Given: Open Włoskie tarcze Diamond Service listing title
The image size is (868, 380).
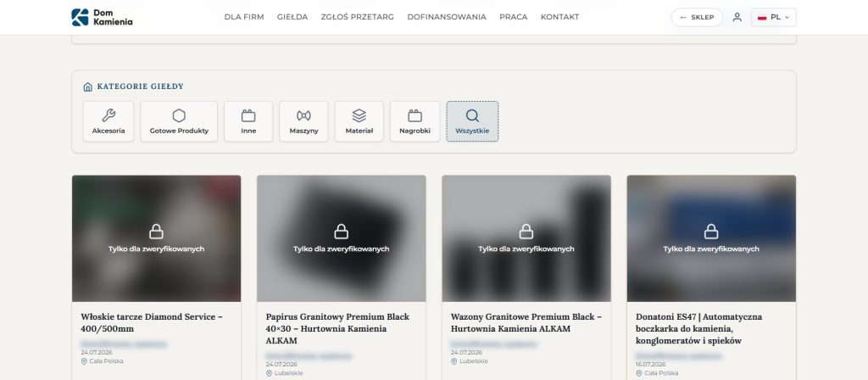Looking at the screenshot, I should pyautogui.click(x=152, y=322).
